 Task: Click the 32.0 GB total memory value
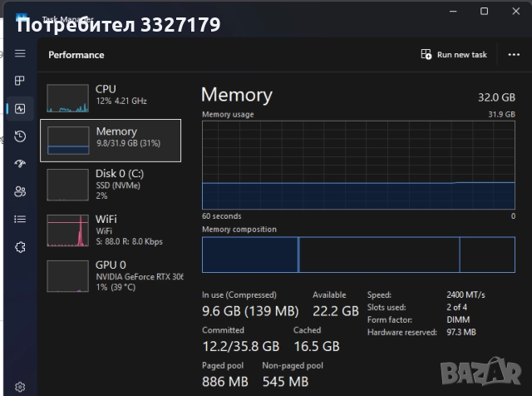pos(496,97)
